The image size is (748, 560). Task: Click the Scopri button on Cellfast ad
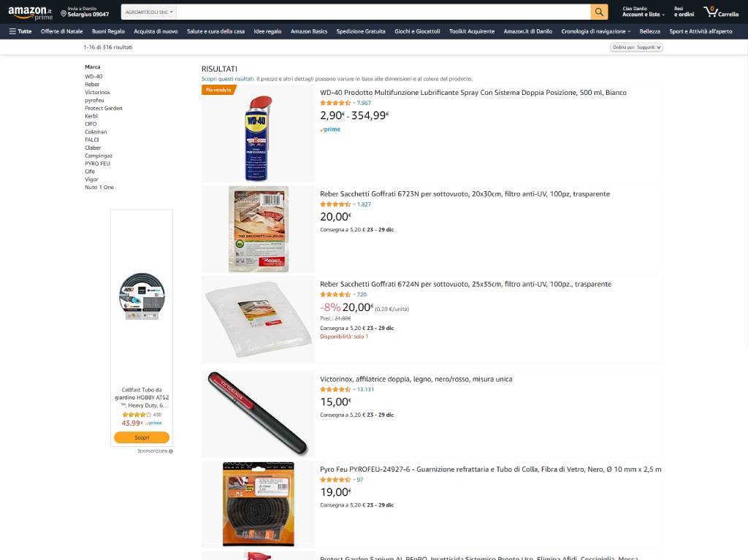[142, 437]
